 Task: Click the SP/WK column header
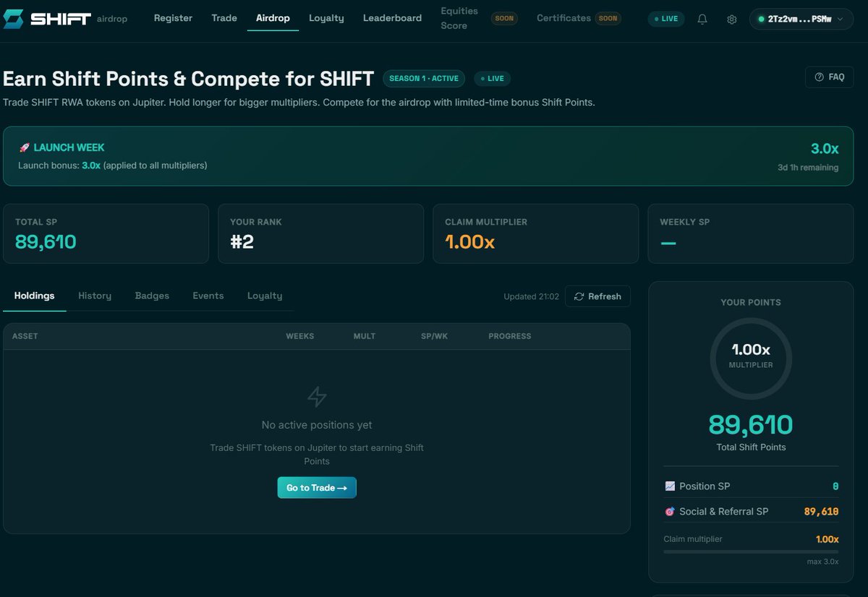(x=435, y=336)
